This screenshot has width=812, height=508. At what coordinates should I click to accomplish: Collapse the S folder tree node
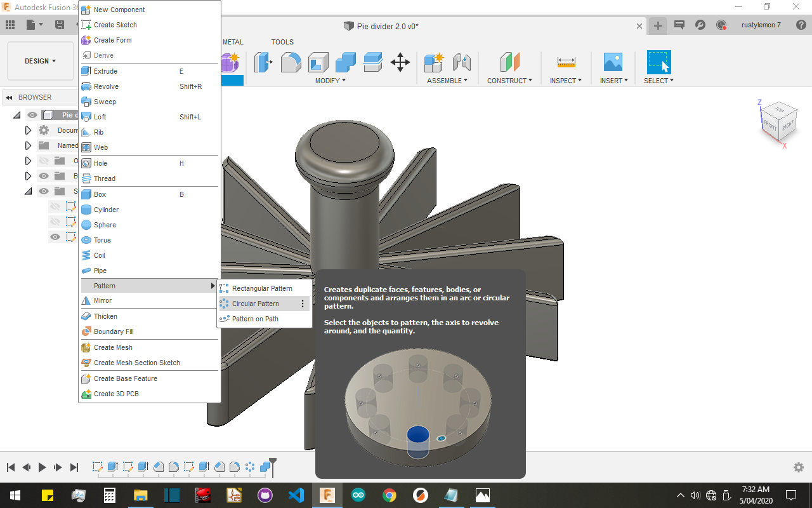click(x=28, y=191)
